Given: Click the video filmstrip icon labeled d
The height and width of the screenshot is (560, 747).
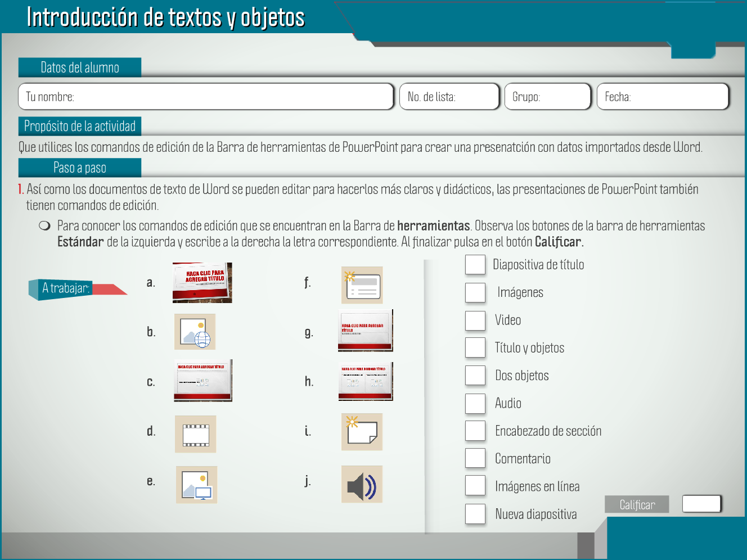Looking at the screenshot, I should [x=195, y=434].
